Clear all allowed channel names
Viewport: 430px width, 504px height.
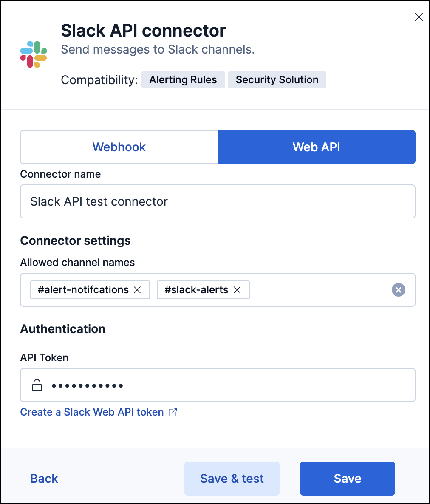pos(398,290)
